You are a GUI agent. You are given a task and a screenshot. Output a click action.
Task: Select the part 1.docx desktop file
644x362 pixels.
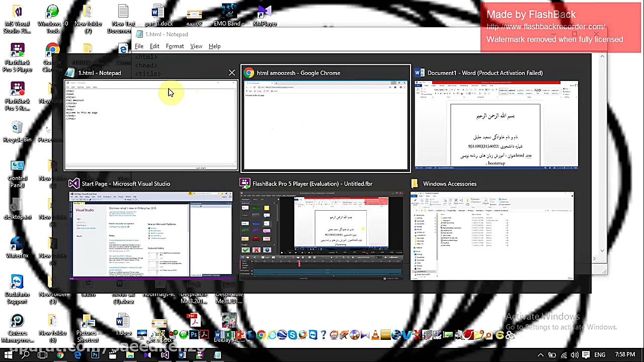pyautogui.click(x=158, y=16)
